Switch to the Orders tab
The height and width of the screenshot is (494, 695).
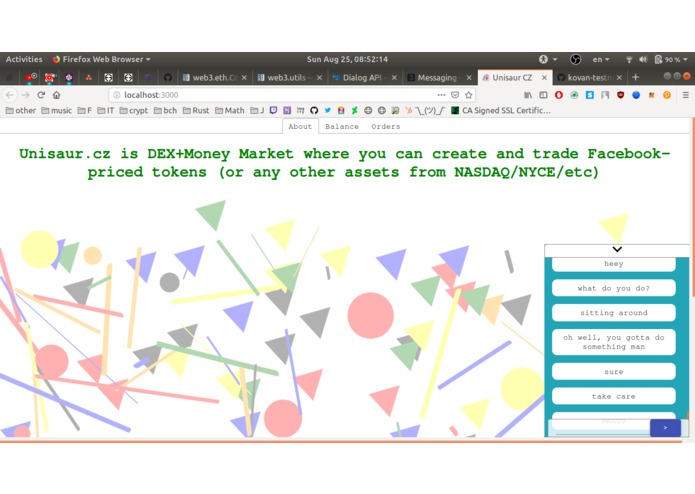point(386,127)
